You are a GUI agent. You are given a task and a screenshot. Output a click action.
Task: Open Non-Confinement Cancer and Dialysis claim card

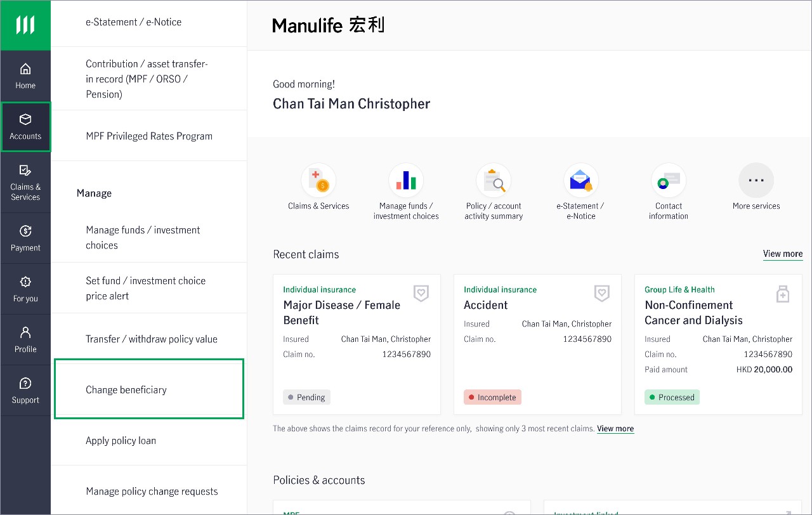click(718, 344)
